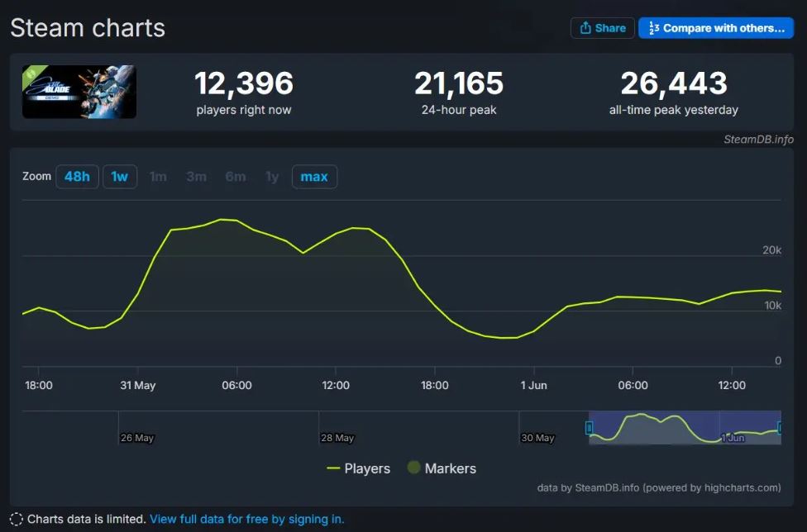
Task: Click the 1 Jun axis label
Action: click(x=533, y=385)
